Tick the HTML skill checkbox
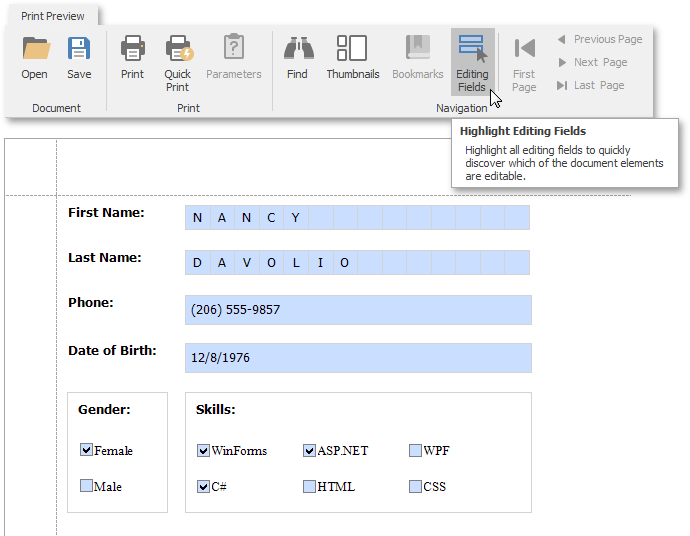 tap(309, 486)
